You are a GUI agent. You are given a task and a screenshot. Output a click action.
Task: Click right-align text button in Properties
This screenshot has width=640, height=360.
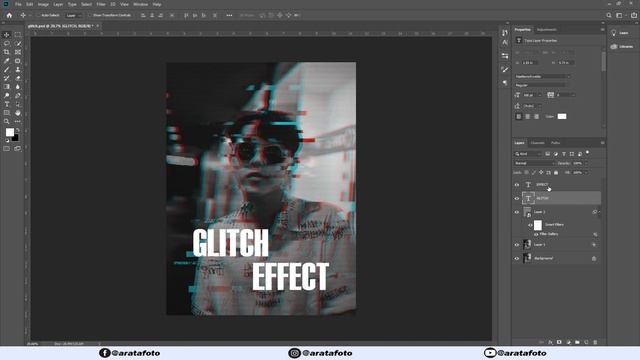536,117
